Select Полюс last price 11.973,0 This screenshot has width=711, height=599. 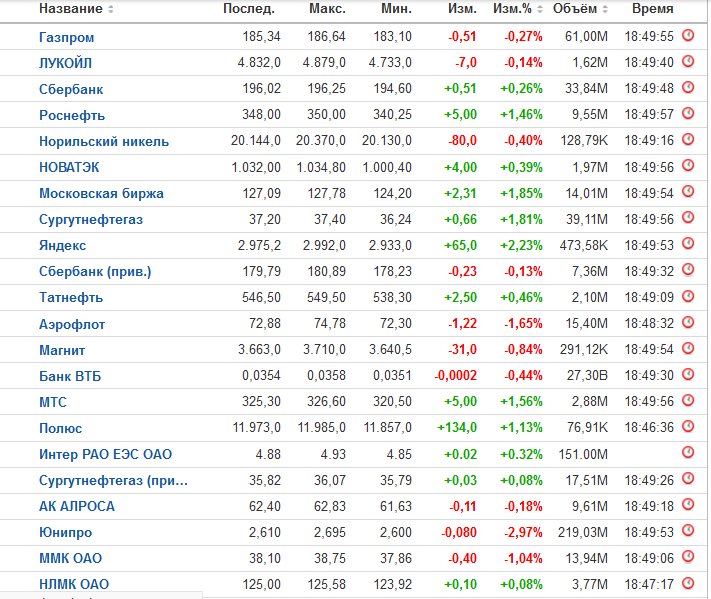coord(257,428)
